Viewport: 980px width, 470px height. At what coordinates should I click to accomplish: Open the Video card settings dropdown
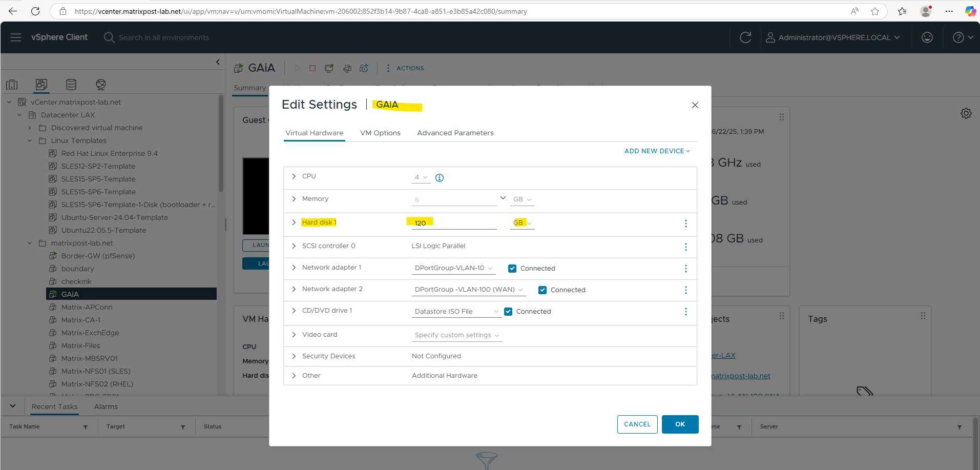pyautogui.click(x=457, y=335)
